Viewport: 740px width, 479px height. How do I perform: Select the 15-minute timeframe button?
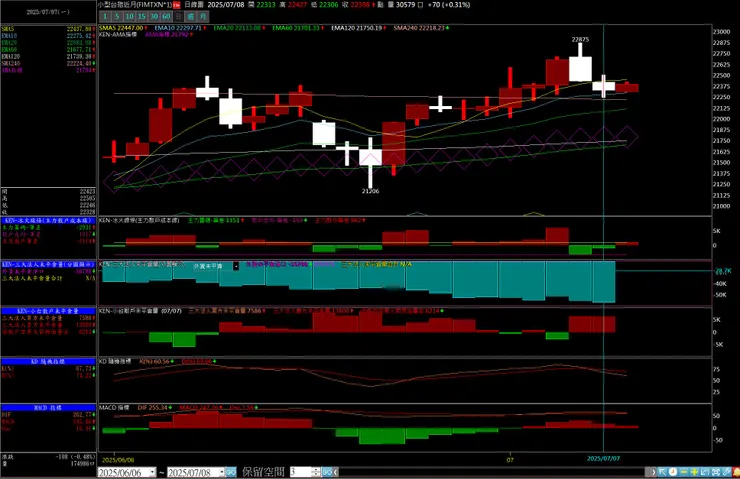[142, 17]
